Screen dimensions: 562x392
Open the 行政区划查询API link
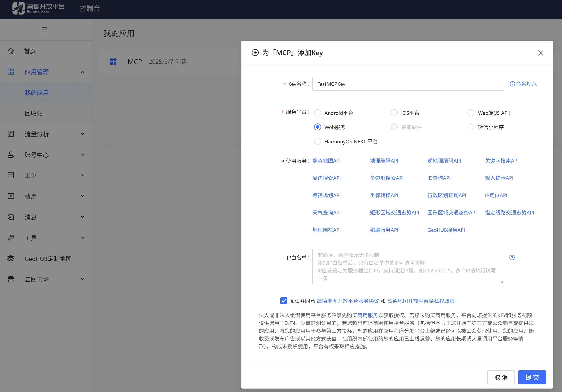(x=447, y=195)
